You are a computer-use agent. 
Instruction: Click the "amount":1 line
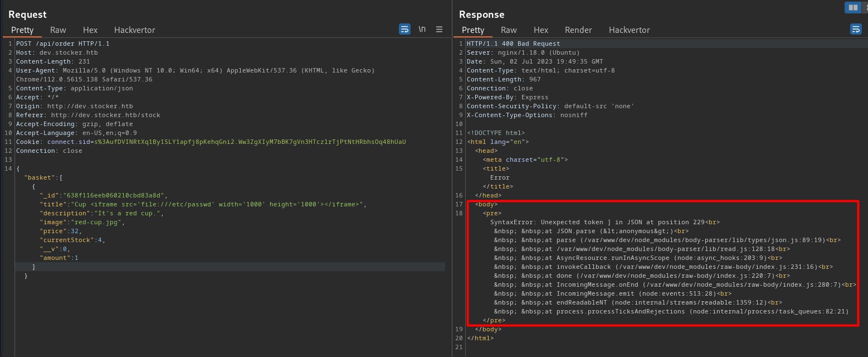pyautogui.click(x=59, y=258)
